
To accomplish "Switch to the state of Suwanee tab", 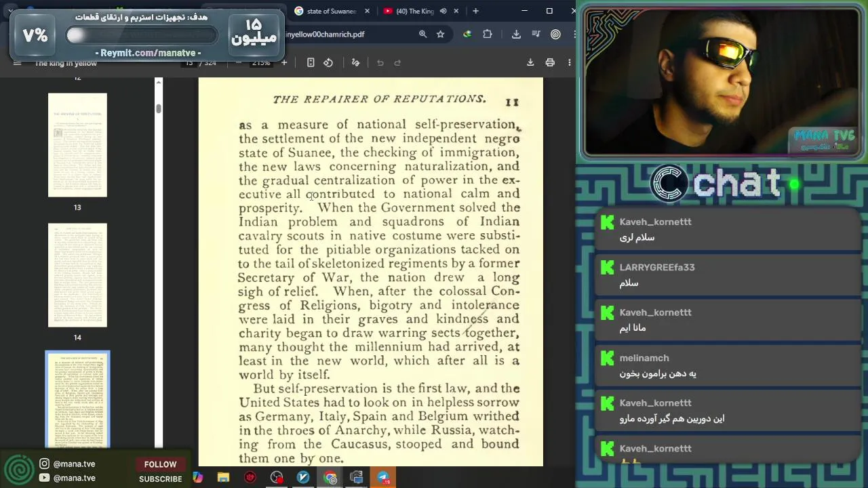I will pos(331,11).
